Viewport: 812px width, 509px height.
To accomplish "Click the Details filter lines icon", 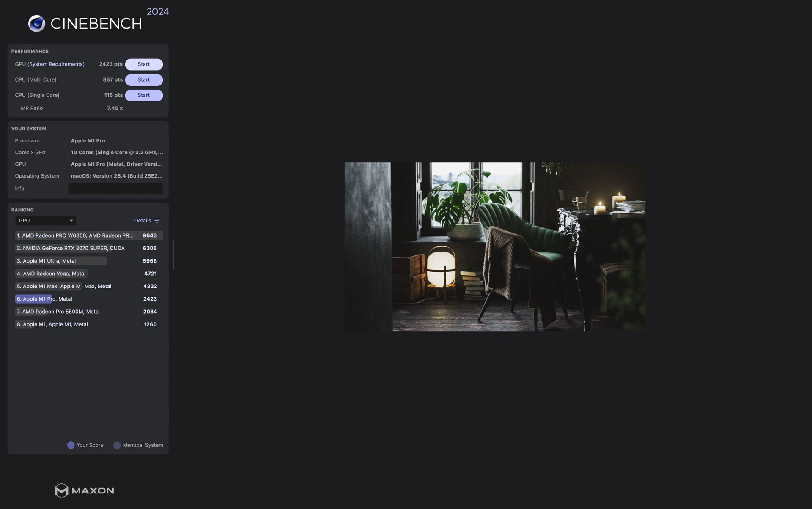I will click(157, 221).
